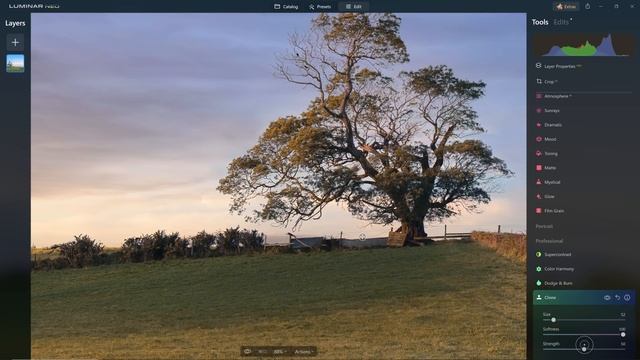Screen dimensions: 640x360
Task: Click the Dodge & Burn icon
Action: 539,283
